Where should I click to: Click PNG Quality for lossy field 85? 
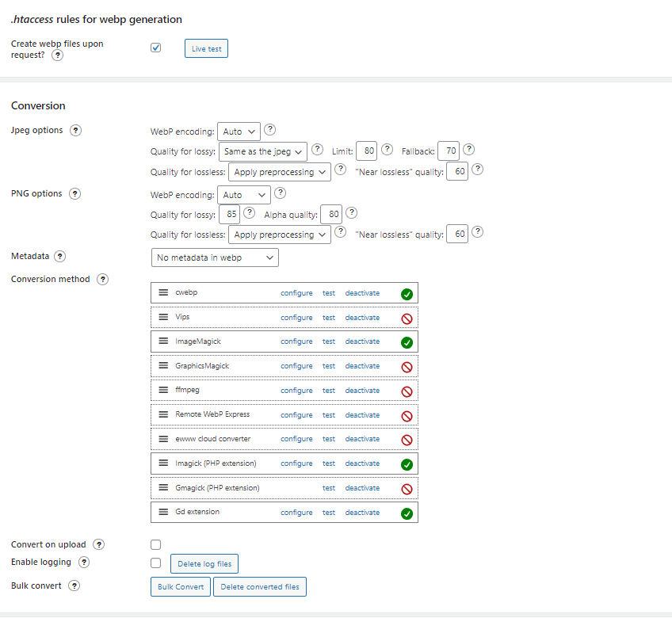click(229, 214)
